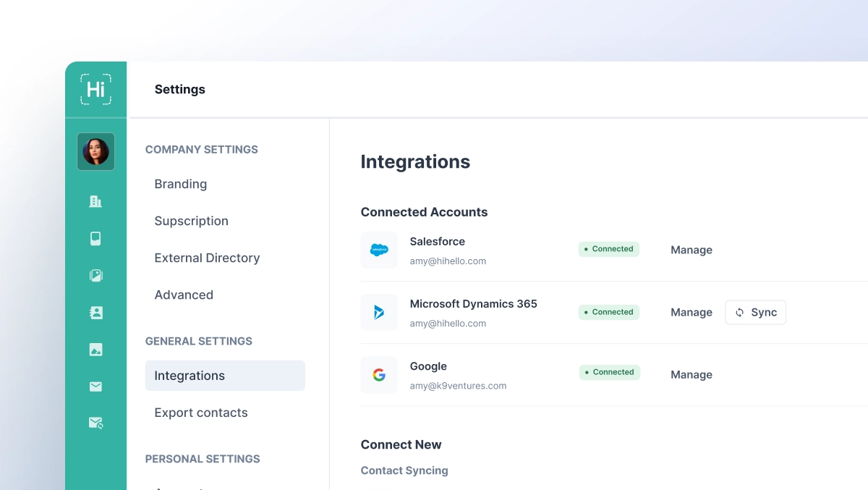Click the GENERAL SETTINGS section label
The width and height of the screenshot is (868, 490).
click(x=199, y=341)
